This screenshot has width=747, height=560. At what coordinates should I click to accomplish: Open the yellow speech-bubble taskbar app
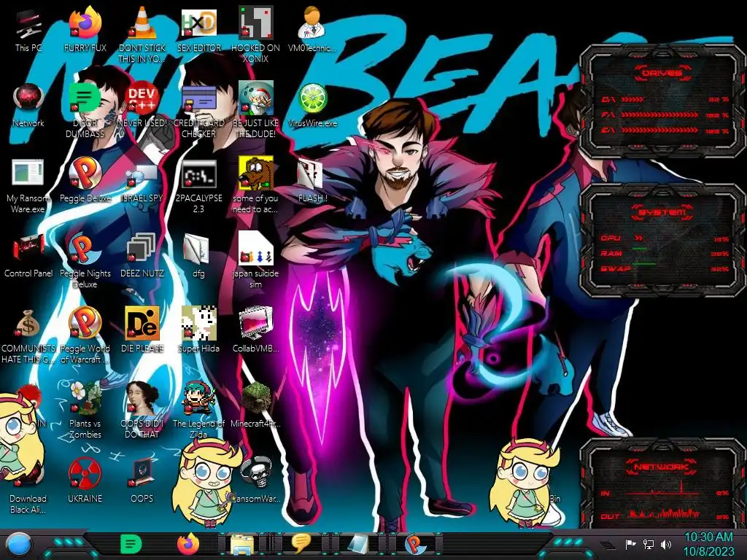[x=301, y=544]
